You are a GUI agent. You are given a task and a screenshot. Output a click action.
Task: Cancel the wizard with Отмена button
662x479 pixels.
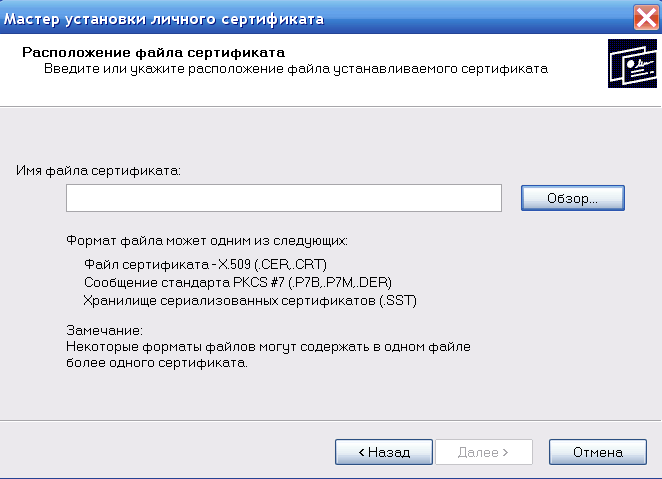point(598,452)
